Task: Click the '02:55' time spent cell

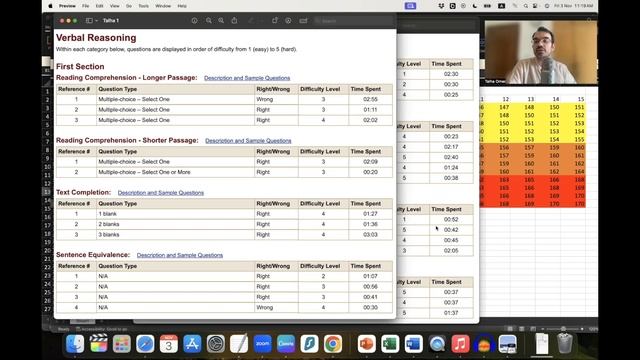Action: click(x=370, y=99)
